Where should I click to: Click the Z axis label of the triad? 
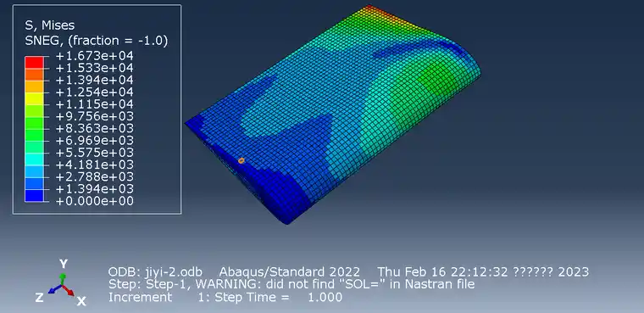click(x=39, y=298)
